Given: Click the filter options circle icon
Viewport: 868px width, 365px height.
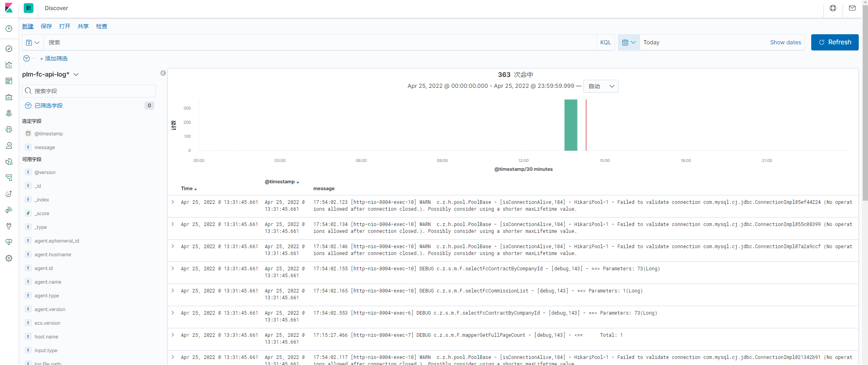Looking at the screenshot, I should click(27, 58).
